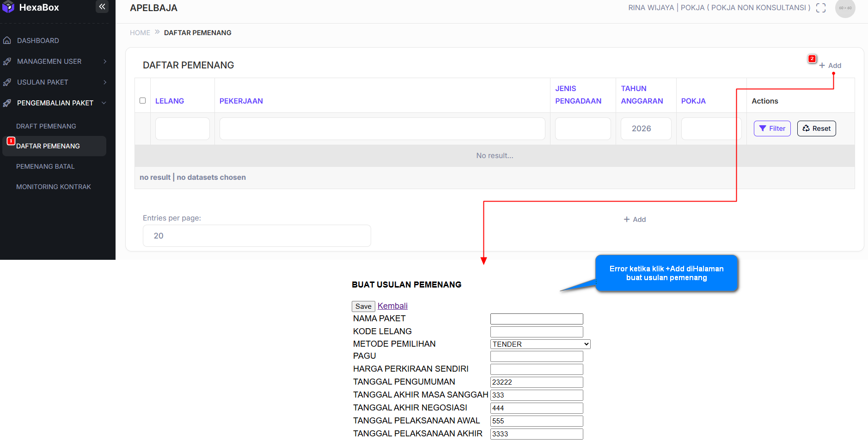Tick the select-all checkbox in table header

point(142,101)
